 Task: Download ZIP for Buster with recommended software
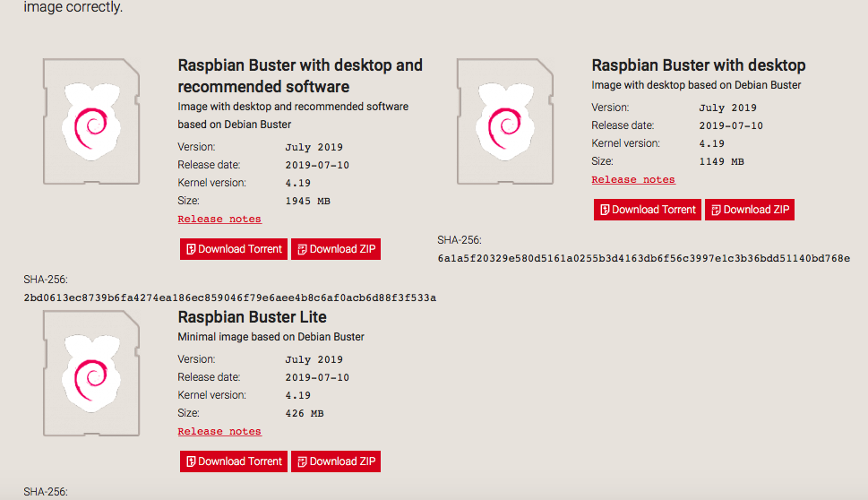coord(336,249)
